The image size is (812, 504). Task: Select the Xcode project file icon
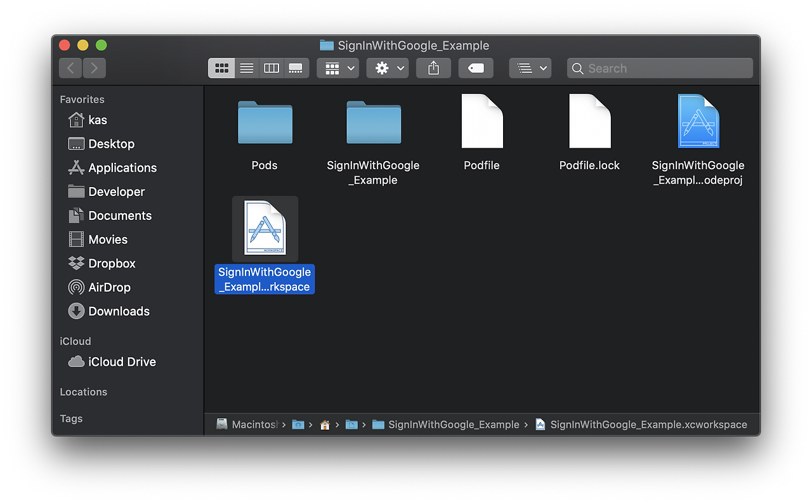(x=698, y=121)
